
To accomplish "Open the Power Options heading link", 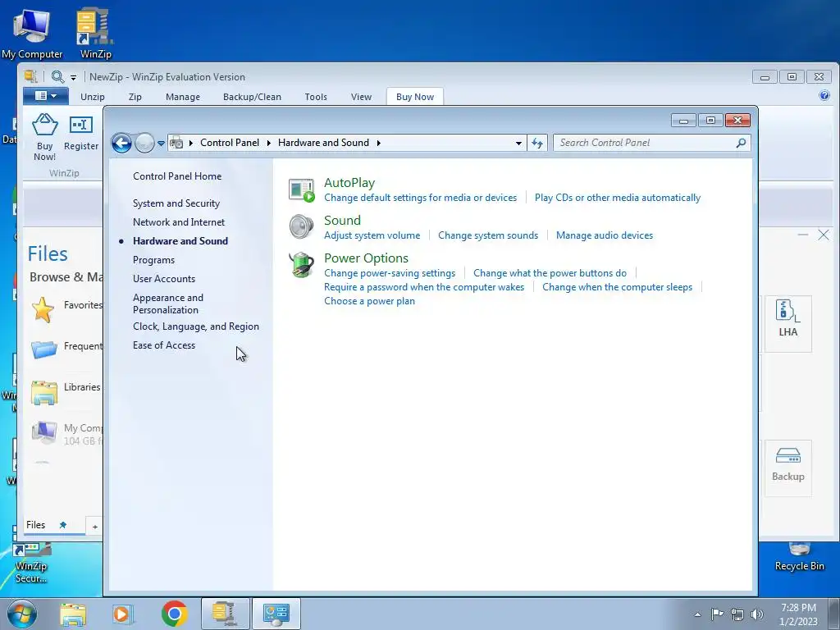I will pos(366,258).
